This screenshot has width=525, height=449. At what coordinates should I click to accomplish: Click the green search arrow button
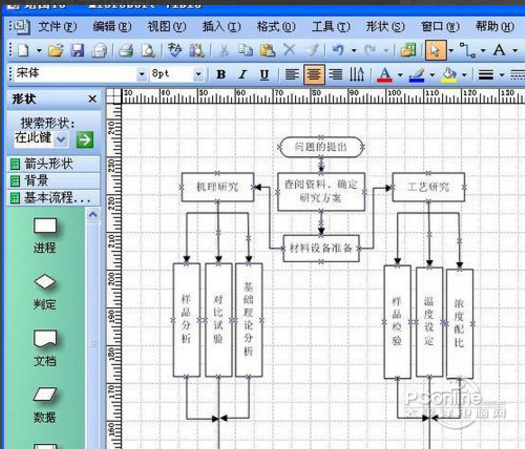85,140
